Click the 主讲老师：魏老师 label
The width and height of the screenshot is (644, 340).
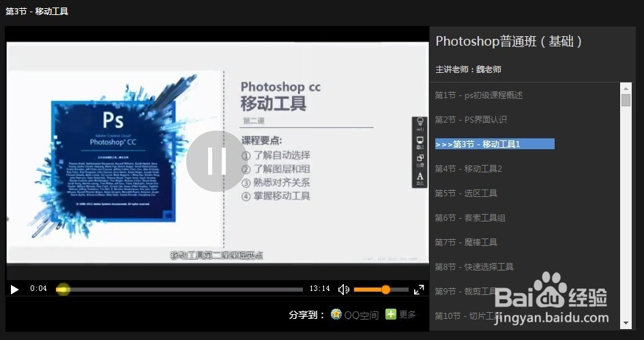click(468, 69)
